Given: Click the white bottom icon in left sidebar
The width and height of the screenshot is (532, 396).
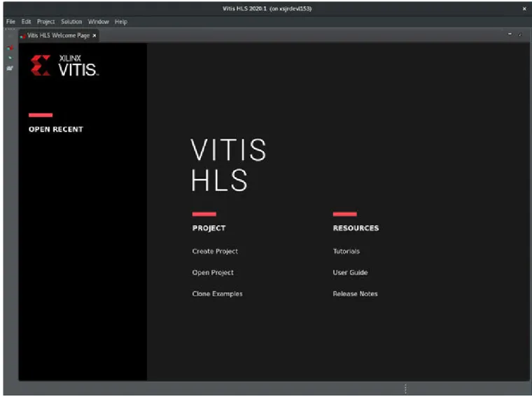Looking at the screenshot, I should (10, 68).
